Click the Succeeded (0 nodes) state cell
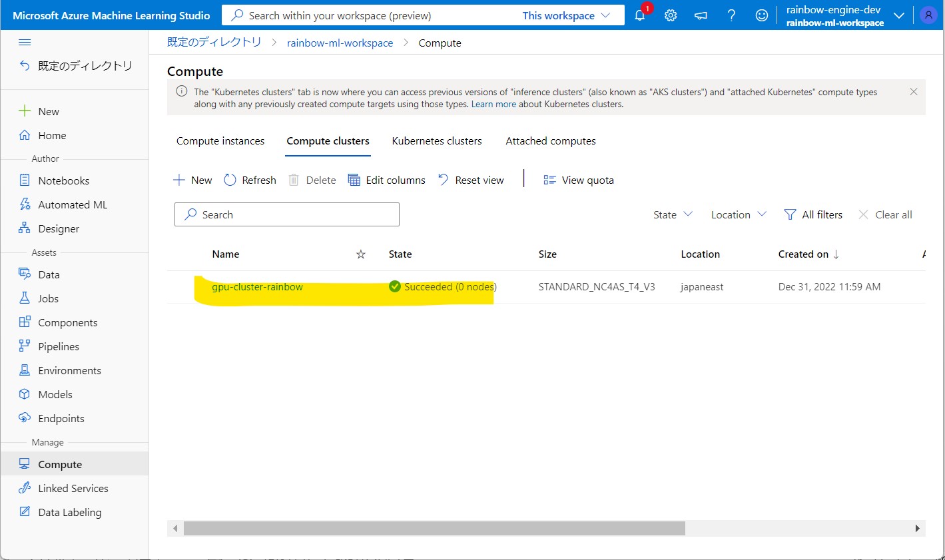945x560 pixels. (x=443, y=287)
